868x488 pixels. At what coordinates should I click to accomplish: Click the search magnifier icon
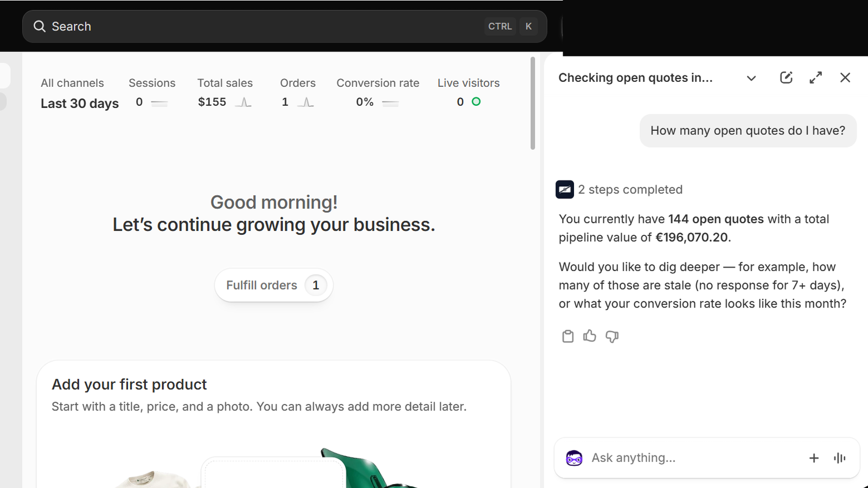(x=39, y=26)
